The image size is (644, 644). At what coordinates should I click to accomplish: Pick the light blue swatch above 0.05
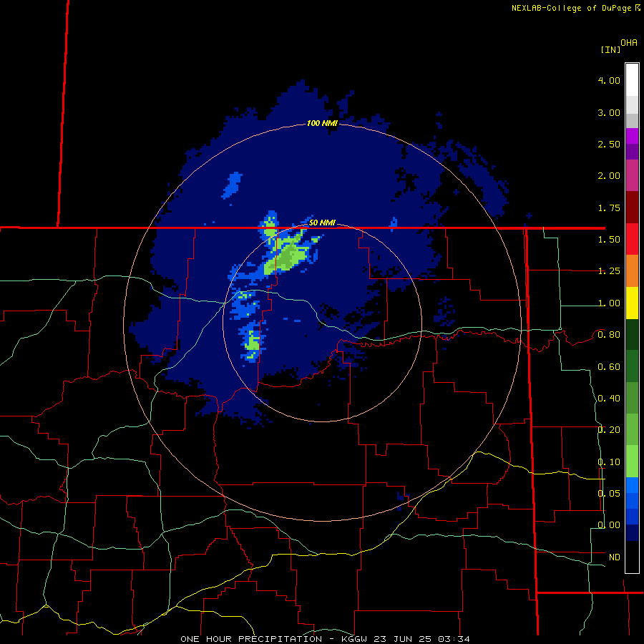tap(632, 485)
